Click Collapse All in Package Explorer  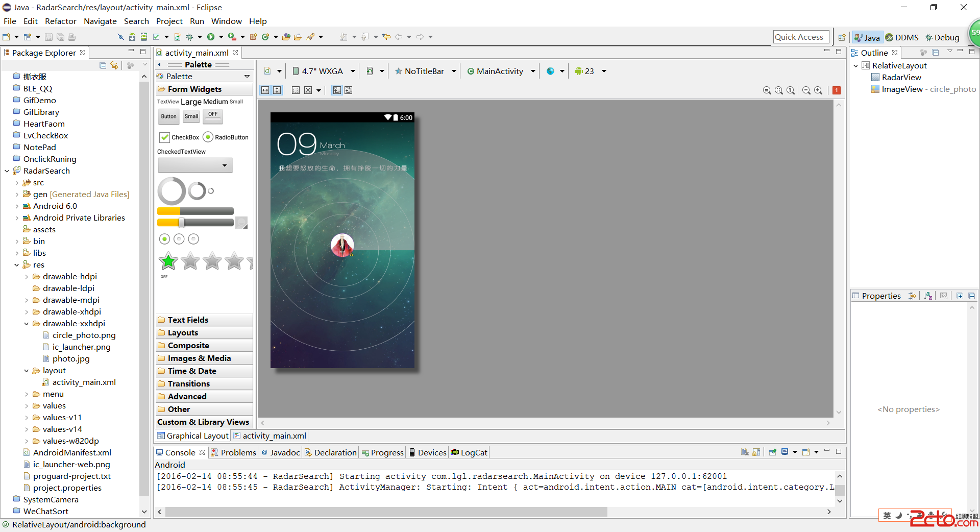click(x=103, y=65)
